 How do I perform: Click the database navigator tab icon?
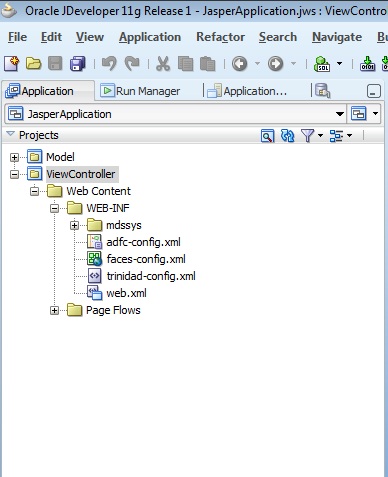(322, 91)
